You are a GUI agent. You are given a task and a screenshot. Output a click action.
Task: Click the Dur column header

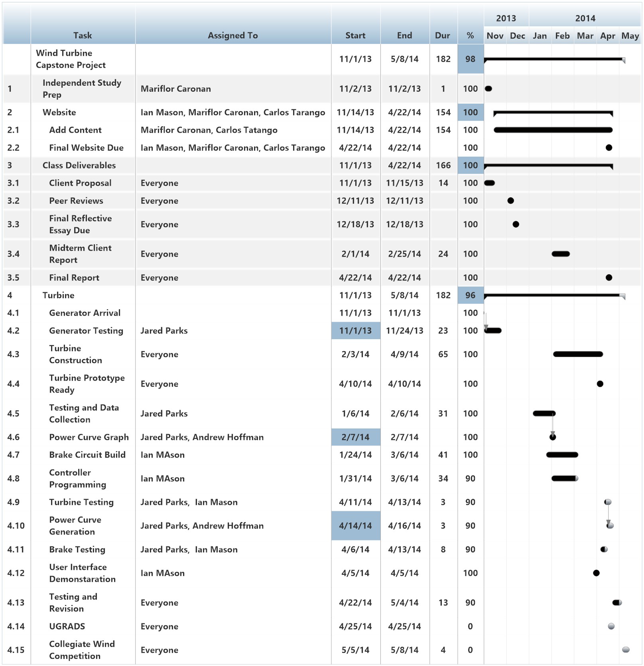[x=443, y=35]
